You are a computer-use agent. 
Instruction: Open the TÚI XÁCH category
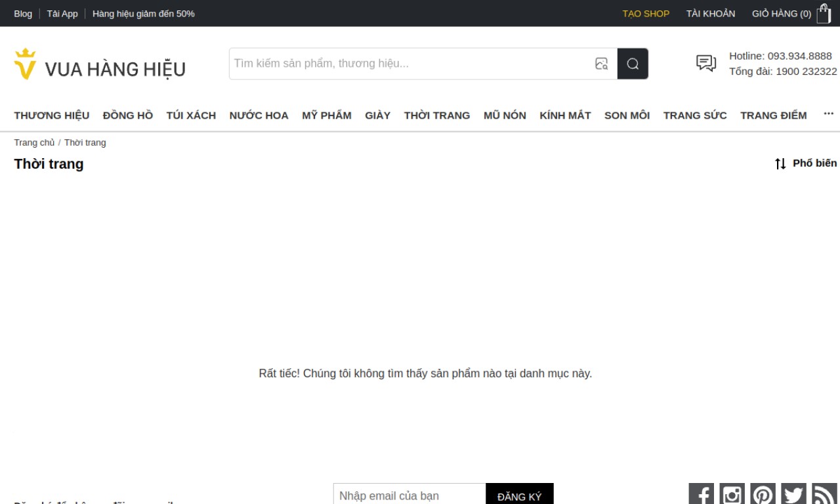point(191,115)
